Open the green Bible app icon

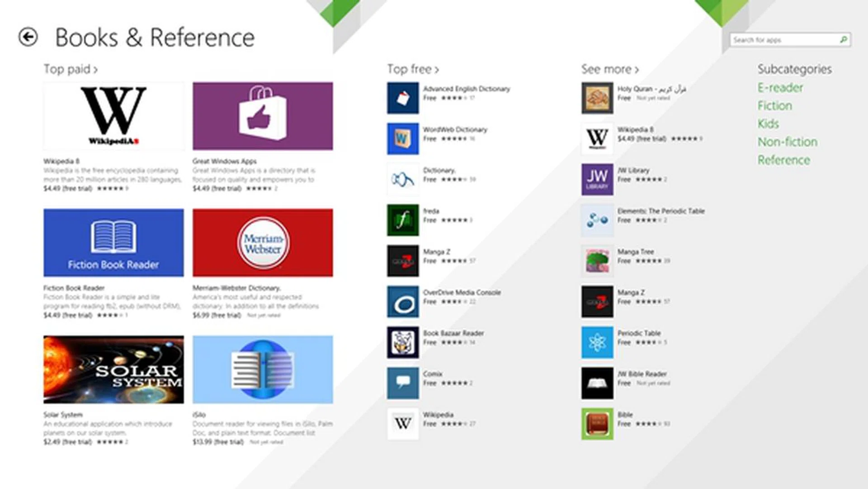[x=597, y=424]
